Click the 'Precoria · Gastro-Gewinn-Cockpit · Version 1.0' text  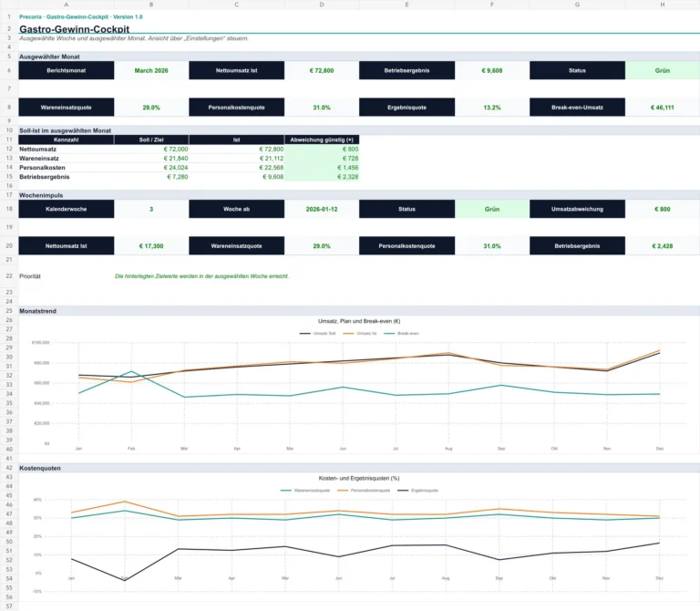tap(81, 17)
